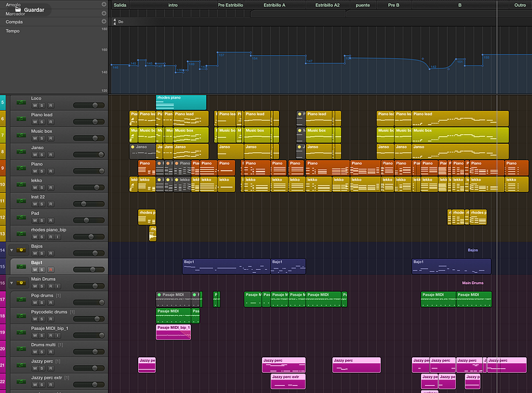The image size is (532, 393).
Task: Click the Main Drums folder region label
Action: coord(472,283)
